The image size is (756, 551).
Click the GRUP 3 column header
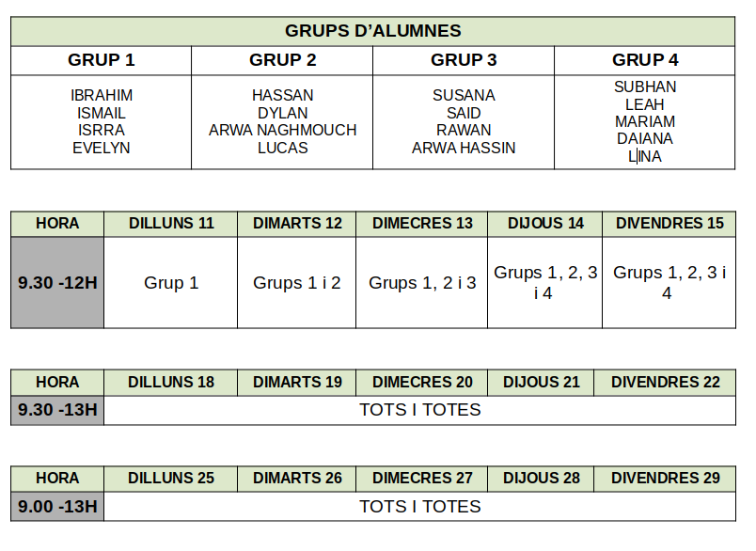(x=464, y=60)
